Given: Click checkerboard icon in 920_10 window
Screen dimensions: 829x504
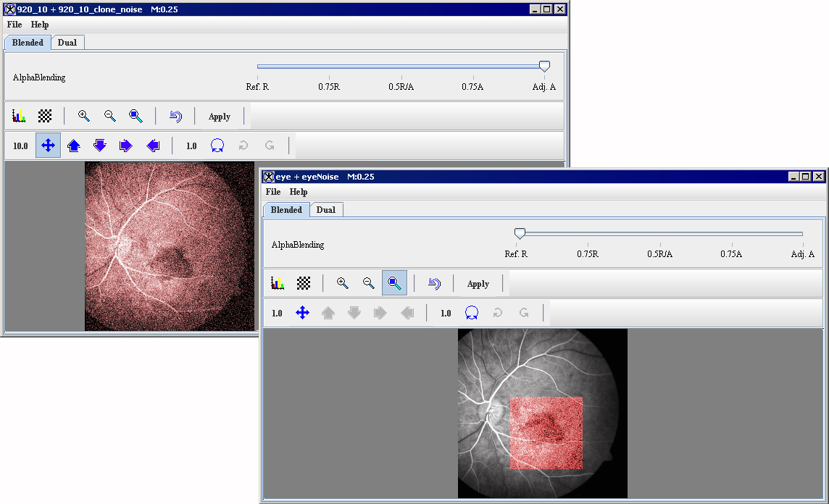Looking at the screenshot, I should coord(45,116).
